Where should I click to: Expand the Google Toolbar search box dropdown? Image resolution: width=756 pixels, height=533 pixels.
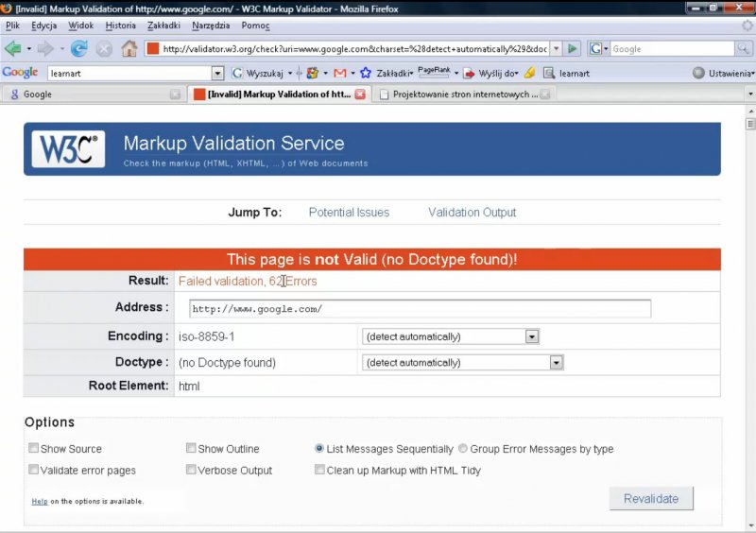pyautogui.click(x=217, y=73)
